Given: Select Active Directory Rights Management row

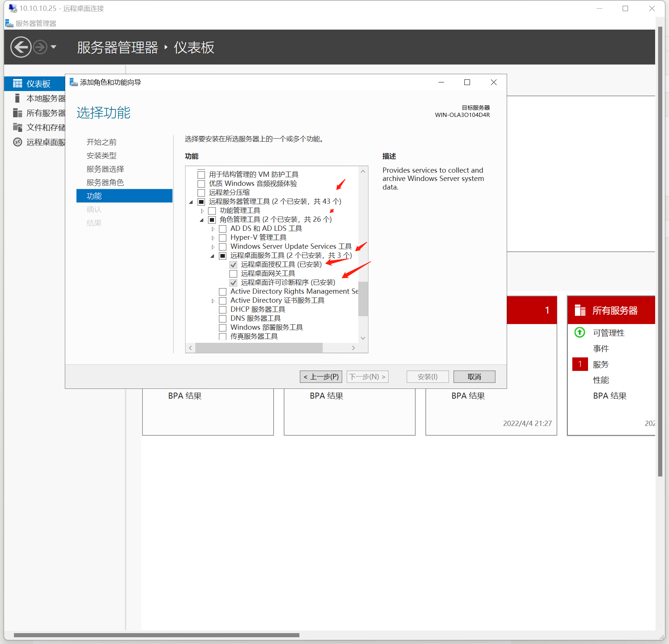Looking at the screenshot, I should [x=294, y=291].
